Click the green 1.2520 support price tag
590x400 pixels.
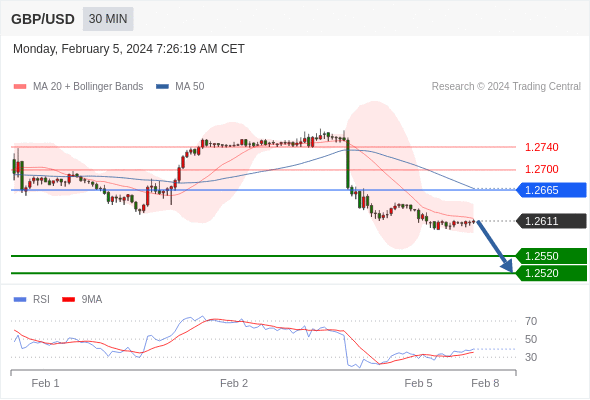551,273
